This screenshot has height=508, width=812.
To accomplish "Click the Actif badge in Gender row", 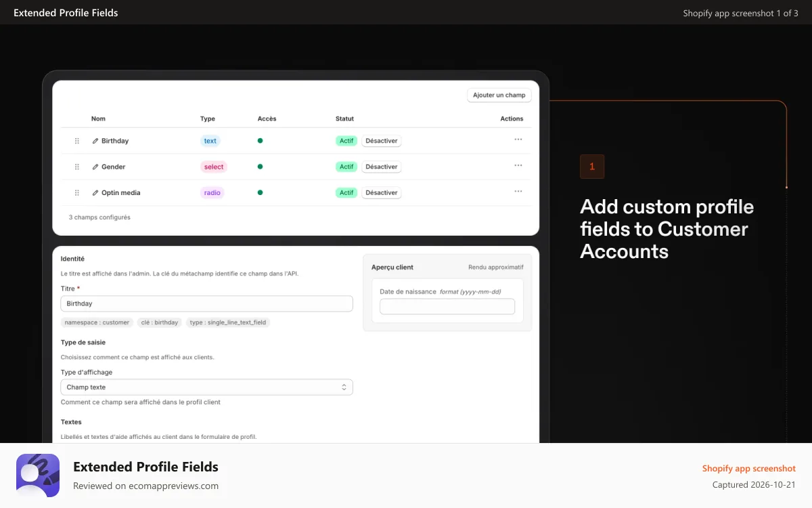I will (346, 167).
